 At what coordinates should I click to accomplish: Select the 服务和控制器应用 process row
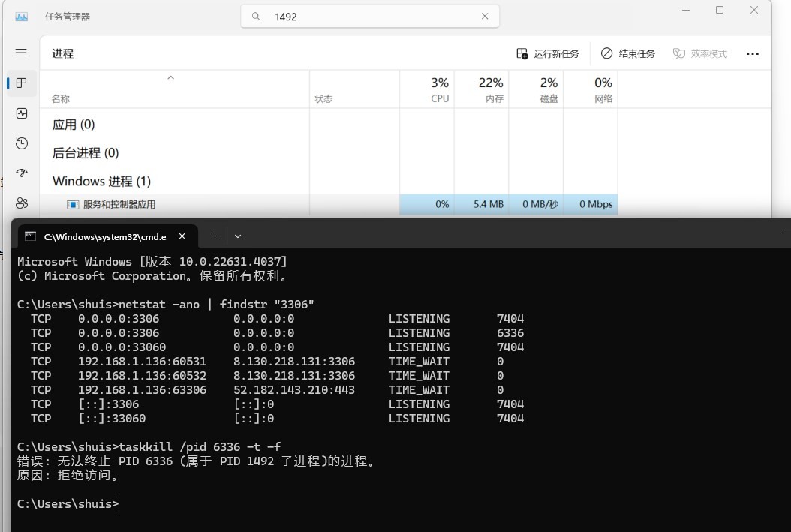tap(329, 204)
